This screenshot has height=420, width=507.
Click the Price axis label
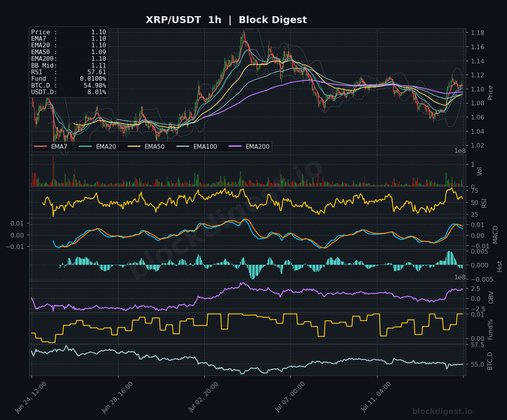[x=490, y=93]
